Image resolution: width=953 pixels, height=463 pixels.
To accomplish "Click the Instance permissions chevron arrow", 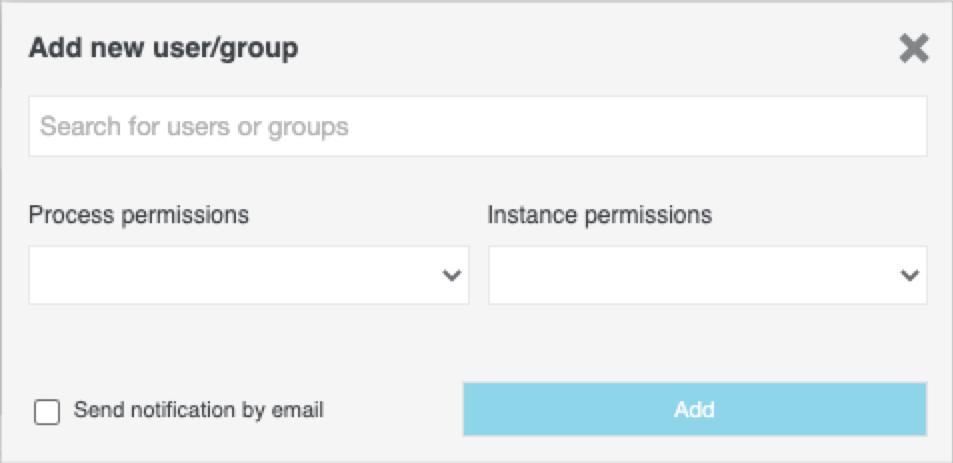I will pyautogui.click(x=909, y=276).
